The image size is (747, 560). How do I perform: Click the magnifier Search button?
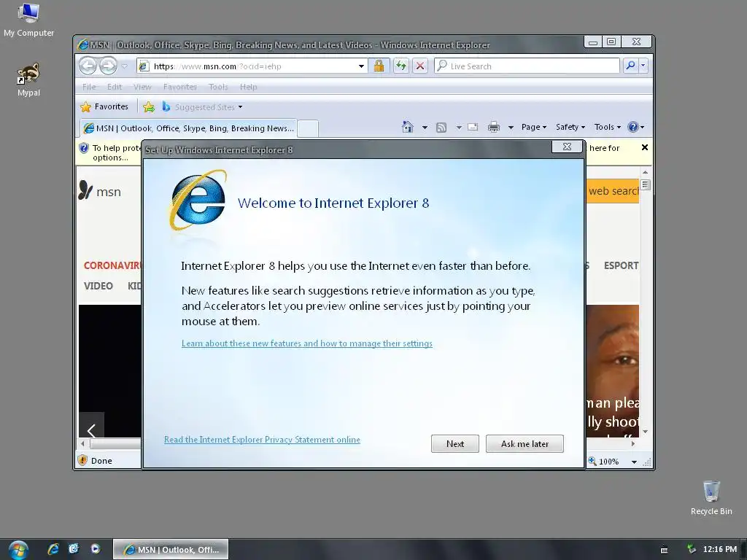(x=630, y=66)
